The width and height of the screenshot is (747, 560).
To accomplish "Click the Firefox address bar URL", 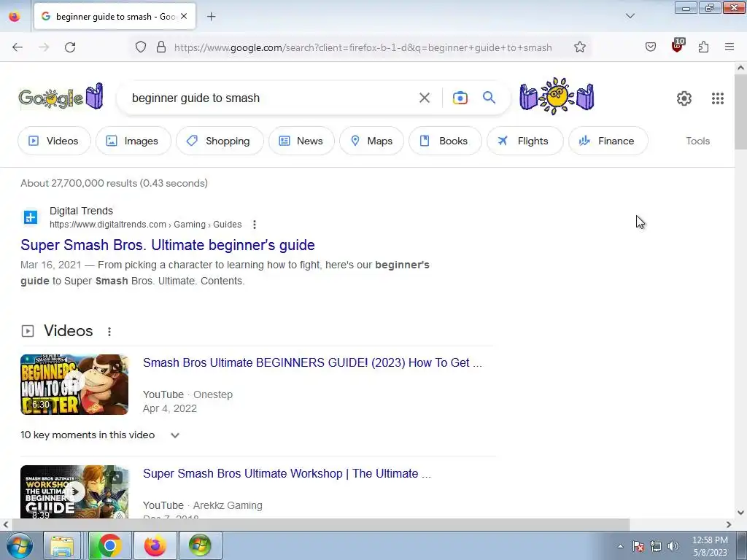I will tap(363, 47).
